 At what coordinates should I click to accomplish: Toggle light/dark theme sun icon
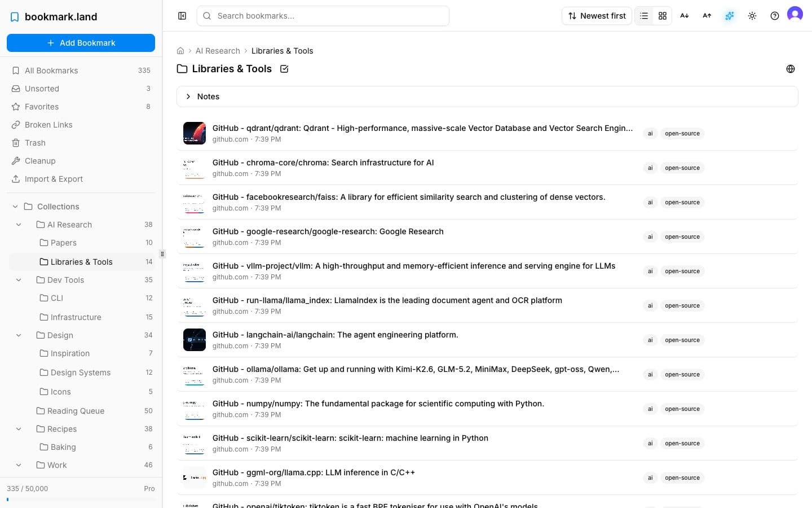[752, 16]
